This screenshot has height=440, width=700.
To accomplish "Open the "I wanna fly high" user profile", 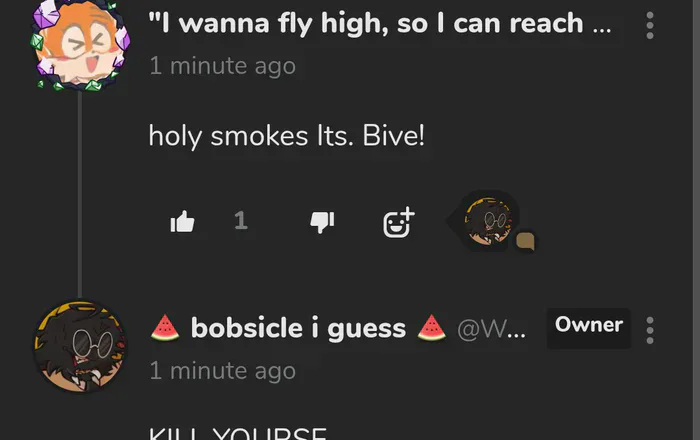I will (x=379, y=23).
